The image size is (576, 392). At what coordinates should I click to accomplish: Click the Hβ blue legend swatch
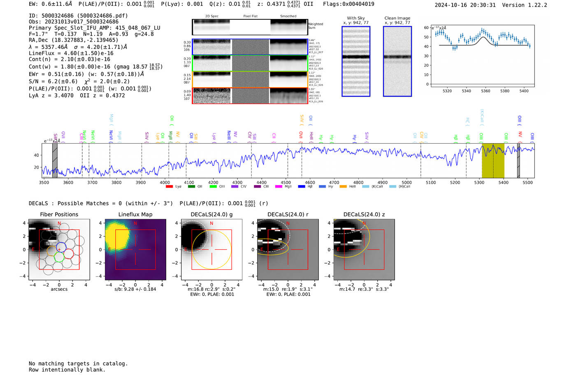(x=302, y=187)
